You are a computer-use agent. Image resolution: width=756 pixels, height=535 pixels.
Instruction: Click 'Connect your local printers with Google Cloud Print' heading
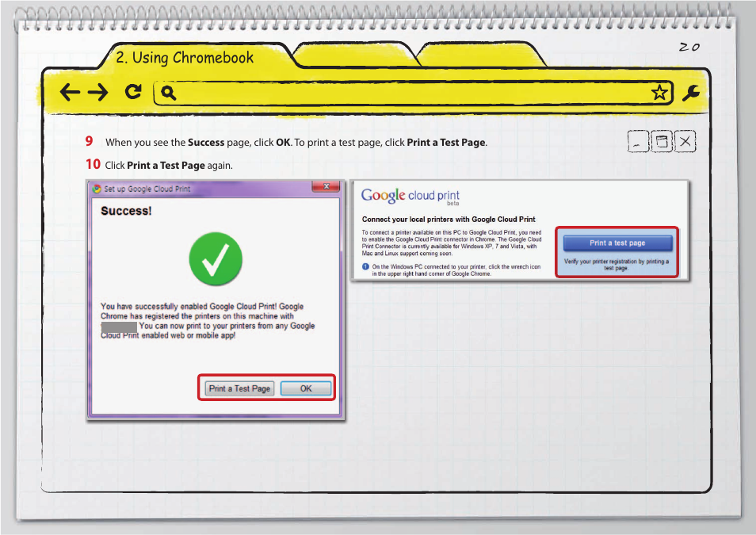pyautogui.click(x=449, y=219)
